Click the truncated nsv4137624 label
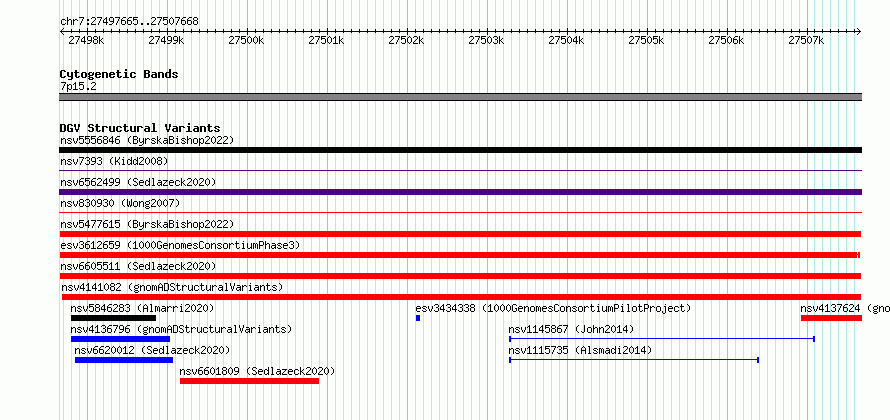The height and width of the screenshot is (420, 890). (x=845, y=308)
